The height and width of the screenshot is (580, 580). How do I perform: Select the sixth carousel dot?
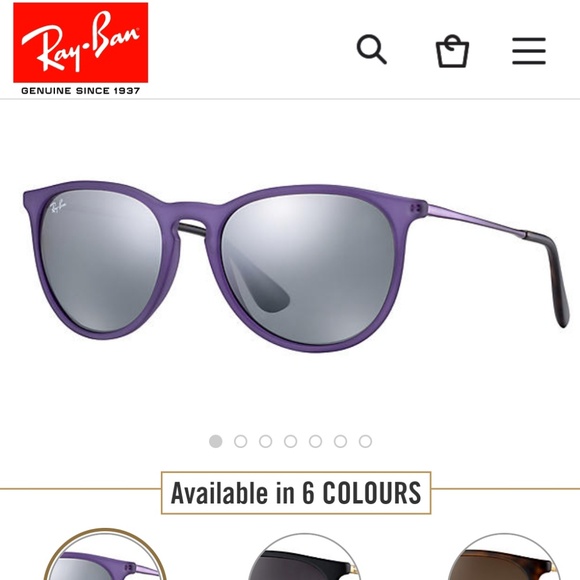[340, 441]
